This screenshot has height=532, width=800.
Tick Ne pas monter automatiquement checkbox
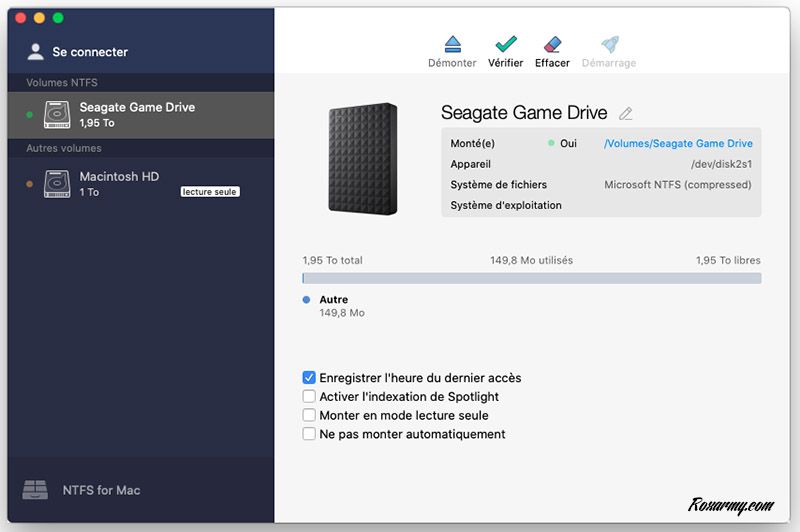point(309,434)
